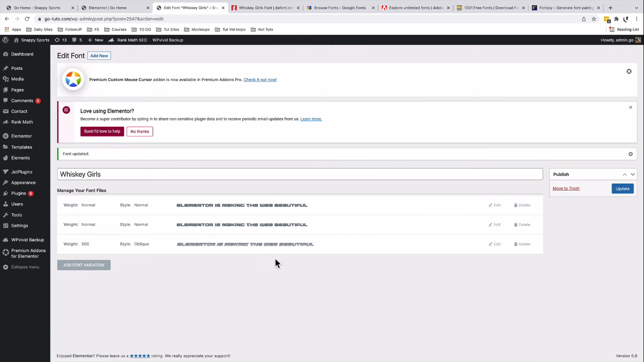Image resolution: width=644 pixels, height=362 pixels.
Task: Open a new browser tab
Action: [610, 8]
